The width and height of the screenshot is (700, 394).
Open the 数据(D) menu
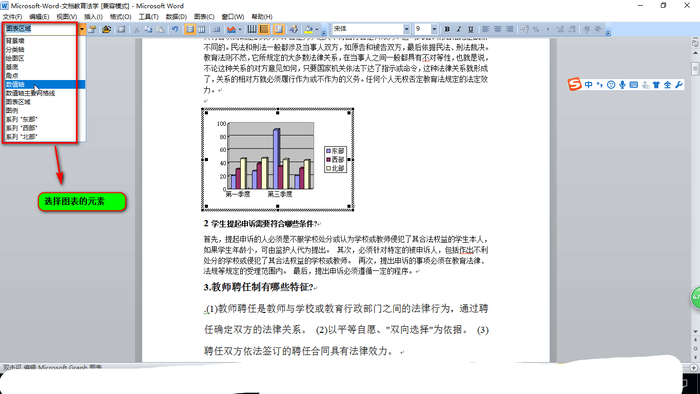(x=176, y=17)
